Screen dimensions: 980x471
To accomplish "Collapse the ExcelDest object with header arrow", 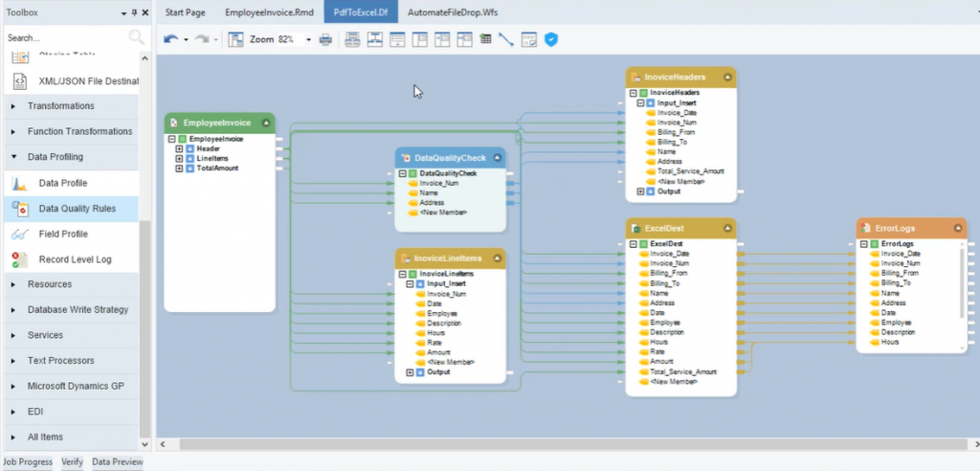I will pos(728,229).
